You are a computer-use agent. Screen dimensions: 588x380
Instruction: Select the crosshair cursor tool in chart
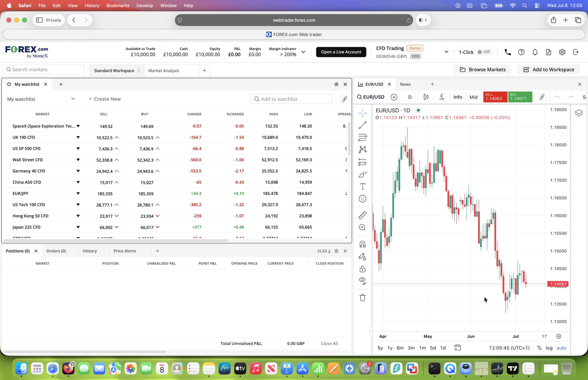362,113
